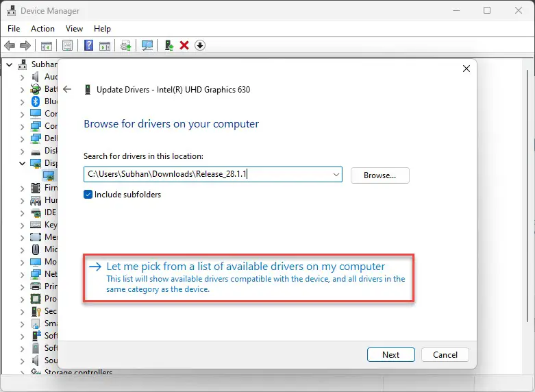The image size is (535, 392).
Task: Select the battery icon in the device tree
Action: pyautogui.click(x=36, y=89)
